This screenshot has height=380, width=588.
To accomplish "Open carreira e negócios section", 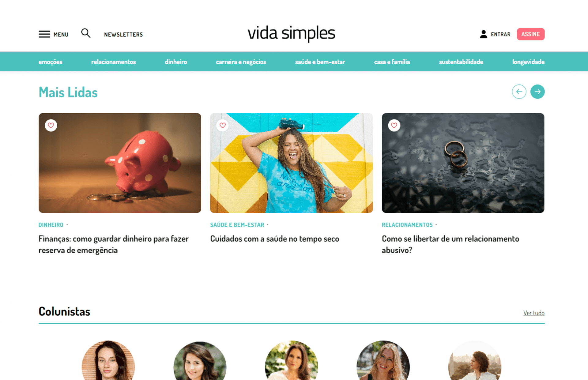I will click(x=241, y=62).
